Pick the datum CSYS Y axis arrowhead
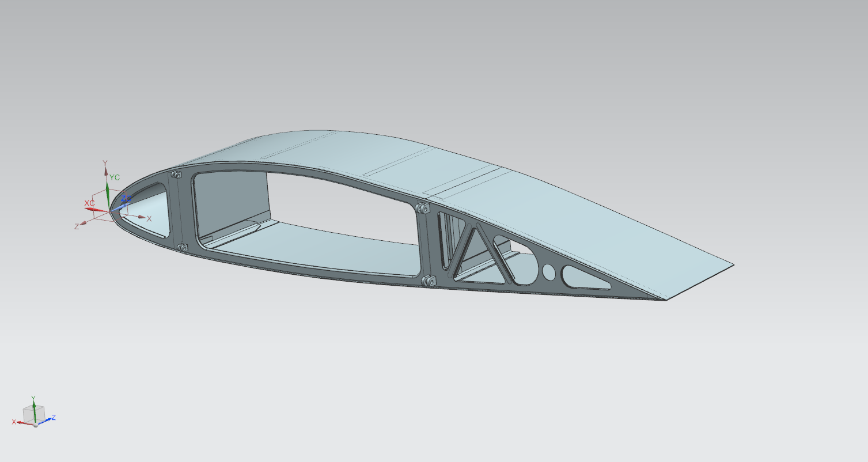The height and width of the screenshot is (462, 868). pos(106,171)
